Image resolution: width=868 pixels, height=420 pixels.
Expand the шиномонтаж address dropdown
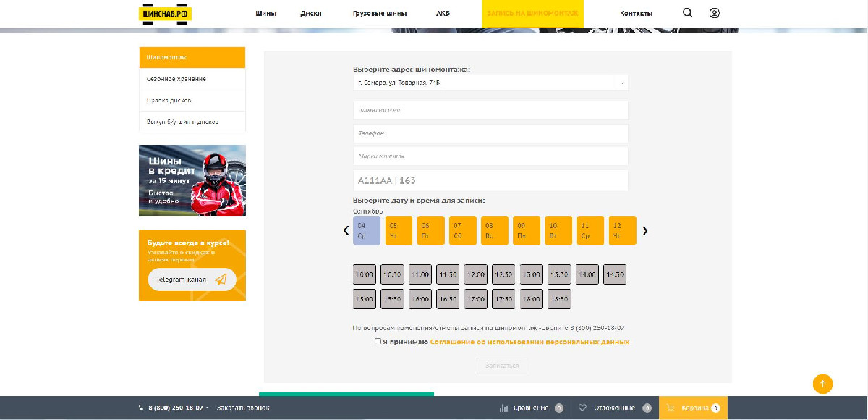click(x=490, y=83)
